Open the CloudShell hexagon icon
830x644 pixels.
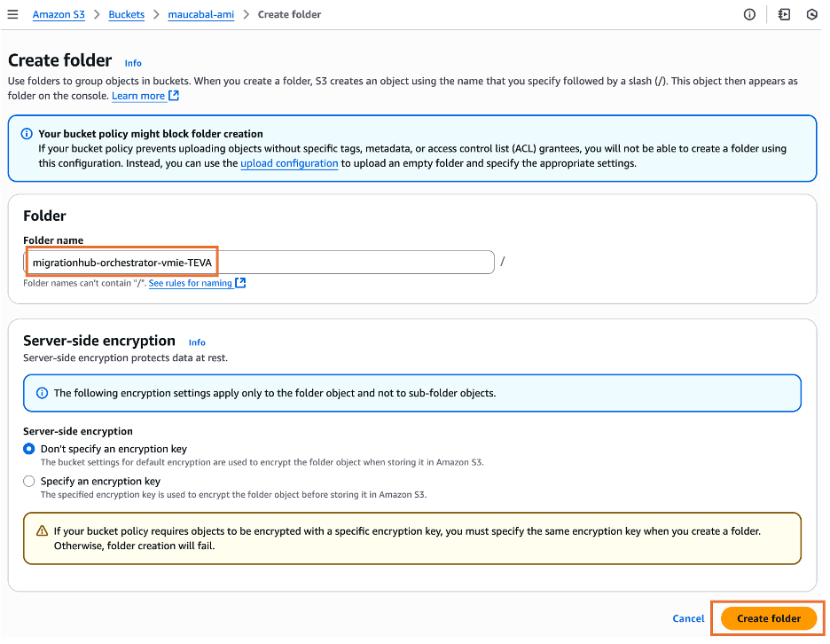[x=811, y=14]
